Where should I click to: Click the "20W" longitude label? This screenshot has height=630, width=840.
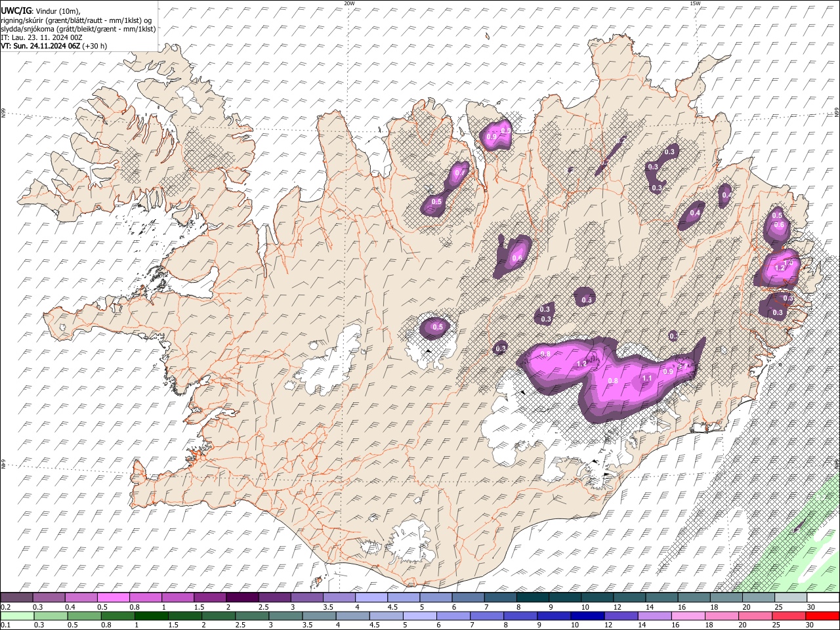tap(349, 3)
